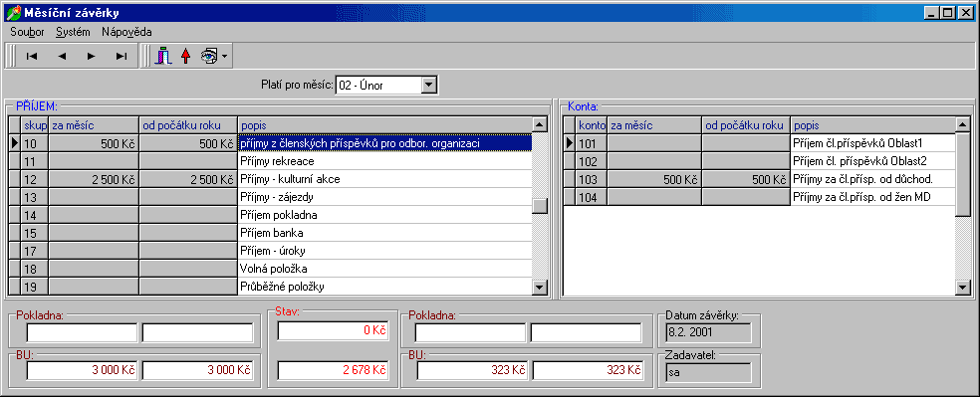Click the exit door toolbar icon
The height and width of the screenshot is (397, 980).
[x=163, y=56]
